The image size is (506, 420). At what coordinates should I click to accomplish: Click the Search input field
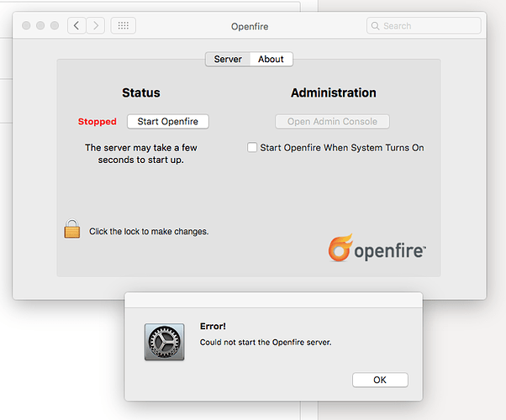[x=424, y=26]
